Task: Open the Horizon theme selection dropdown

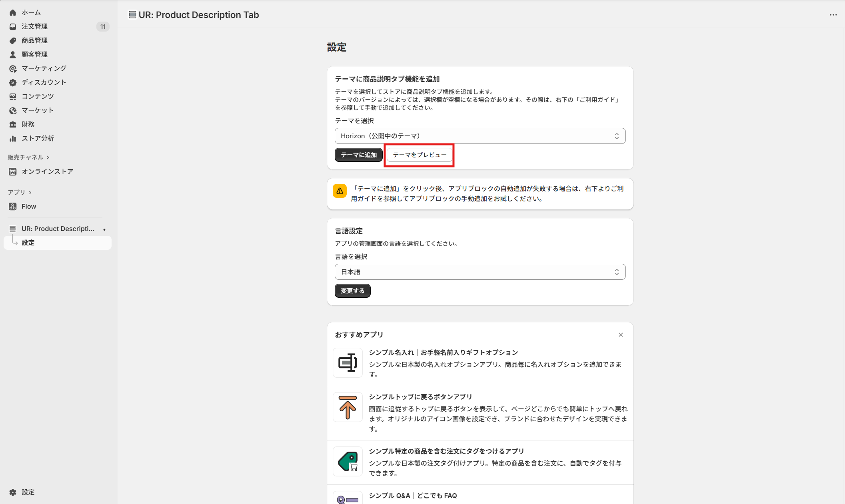Action: click(x=480, y=136)
